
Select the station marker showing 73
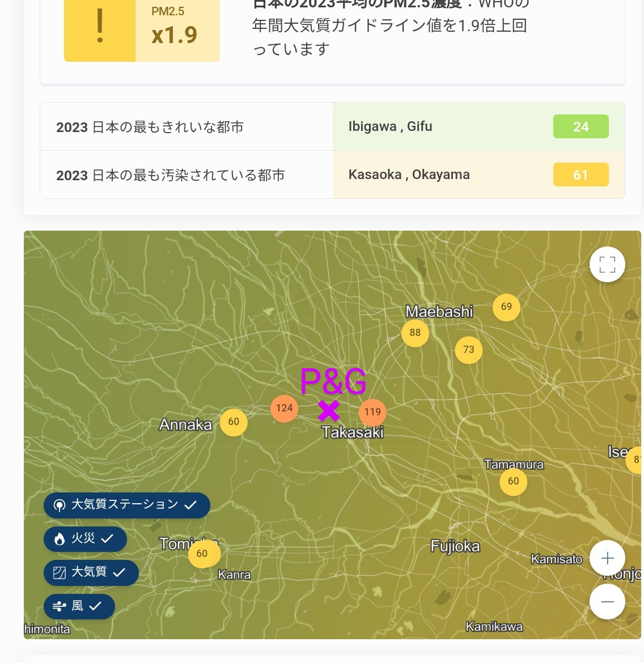tap(468, 350)
